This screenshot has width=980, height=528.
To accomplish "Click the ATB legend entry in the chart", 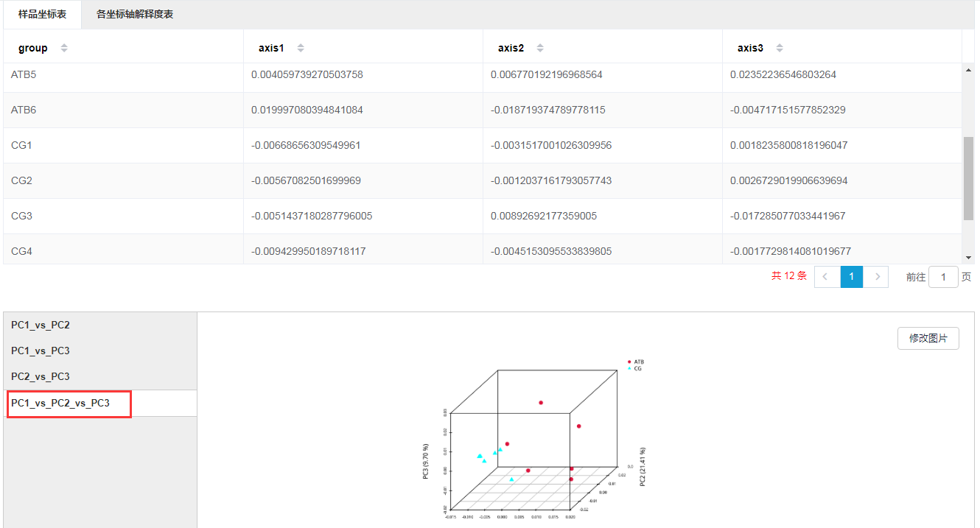I will (637, 362).
